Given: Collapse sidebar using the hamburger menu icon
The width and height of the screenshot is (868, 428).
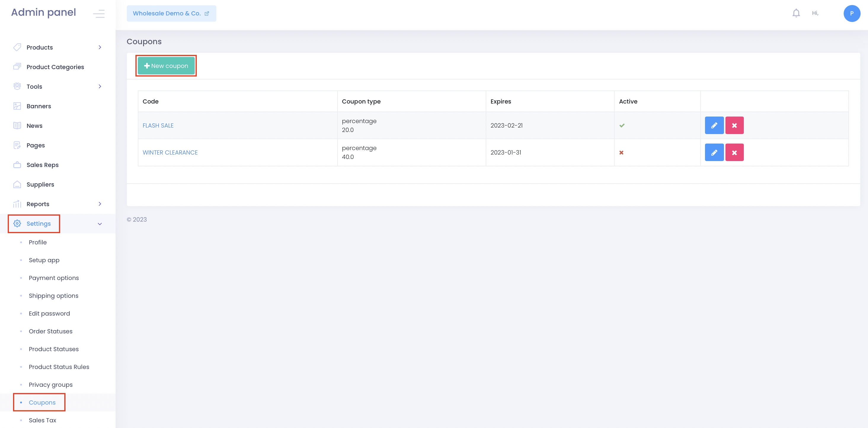Looking at the screenshot, I should pyautogui.click(x=99, y=13).
